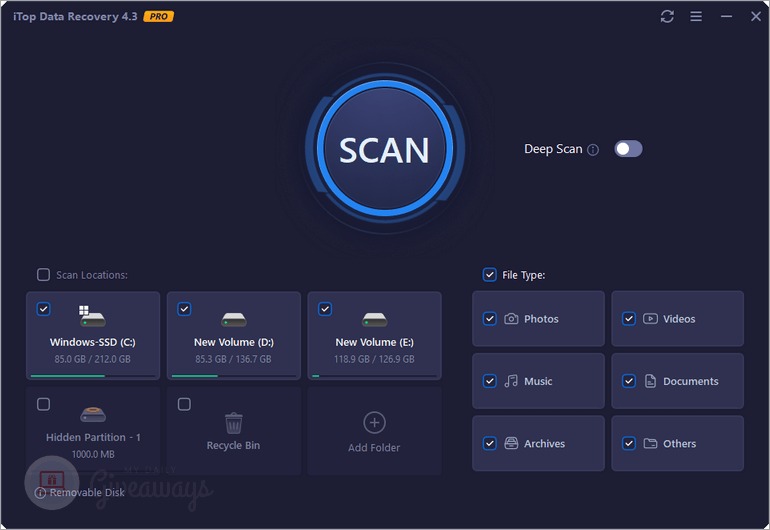Click the Add Folder label
Viewport: 770px width, 530px height.
point(374,447)
